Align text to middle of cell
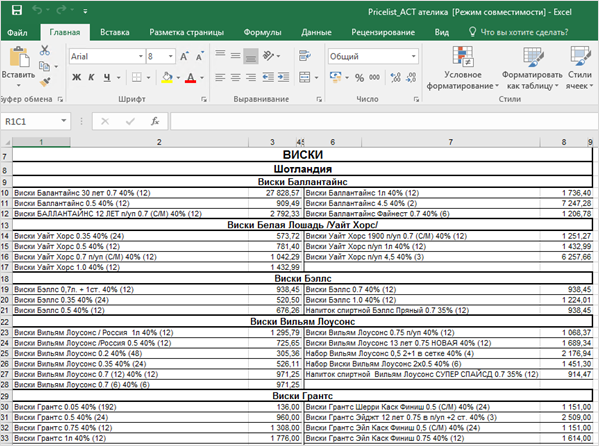 coord(235,56)
